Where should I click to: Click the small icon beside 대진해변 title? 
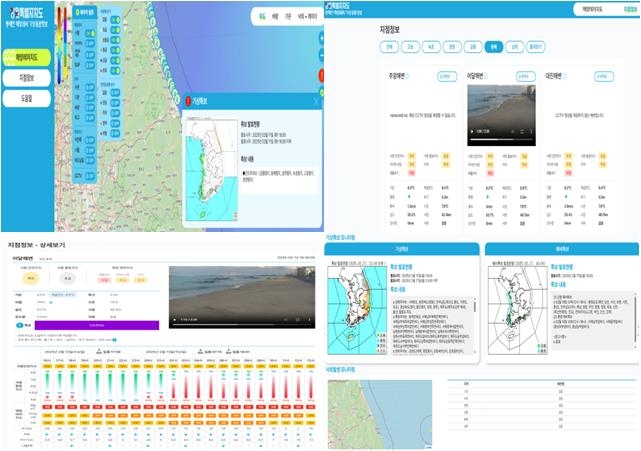[x=565, y=76]
